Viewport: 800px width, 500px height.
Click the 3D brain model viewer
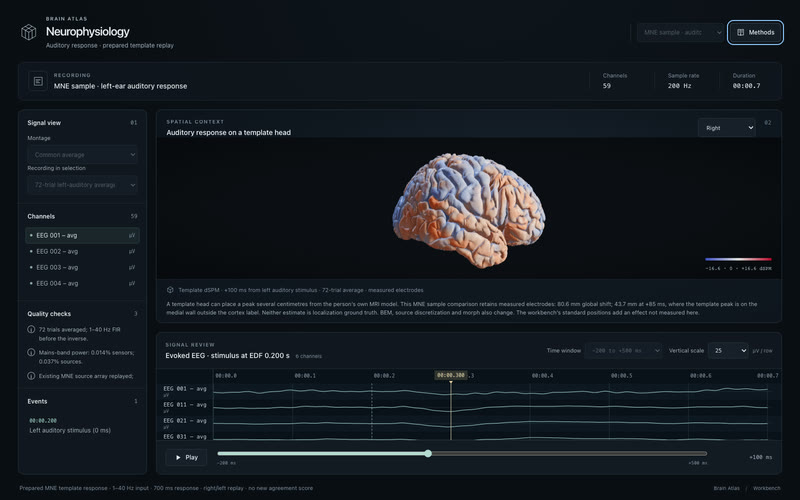point(468,208)
